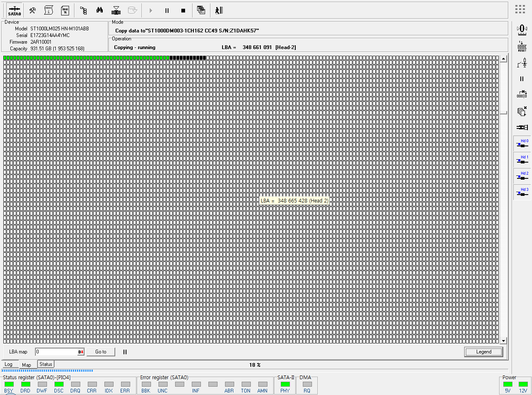Screen dimensions: 532x395
Task: Click the binoculars search icon
Action: (99, 10)
